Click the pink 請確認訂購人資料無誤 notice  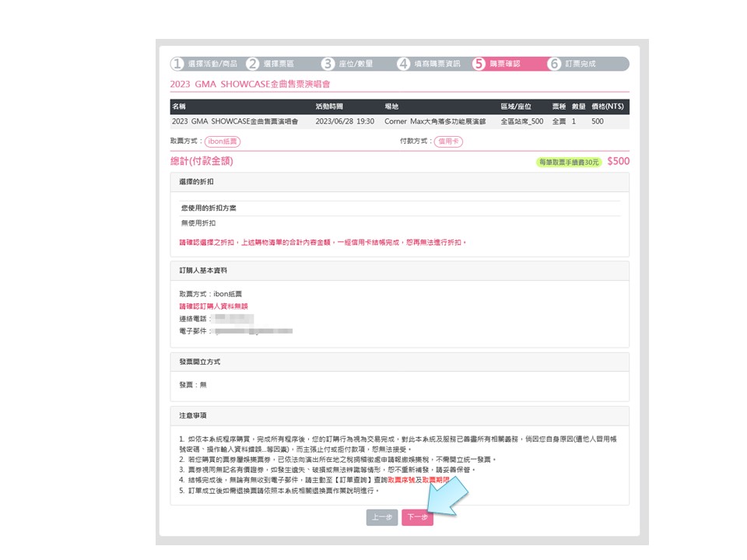[x=213, y=306]
